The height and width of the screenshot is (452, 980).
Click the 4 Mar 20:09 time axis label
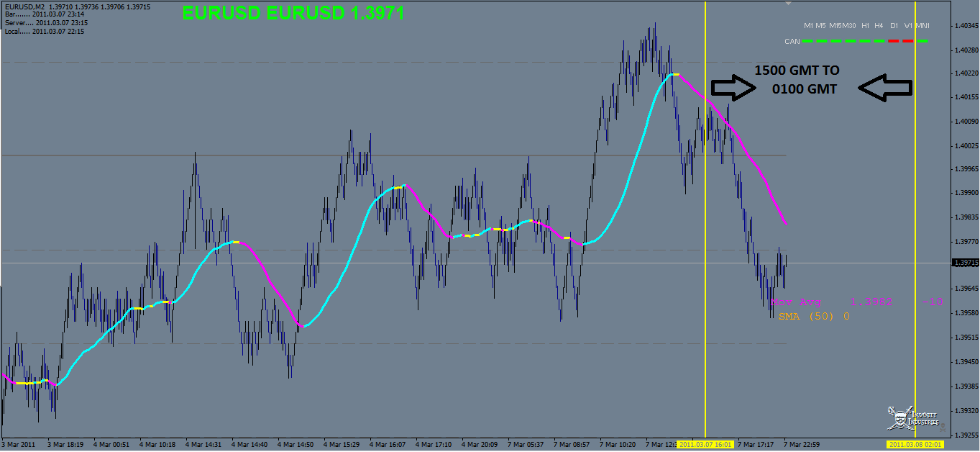tap(480, 445)
